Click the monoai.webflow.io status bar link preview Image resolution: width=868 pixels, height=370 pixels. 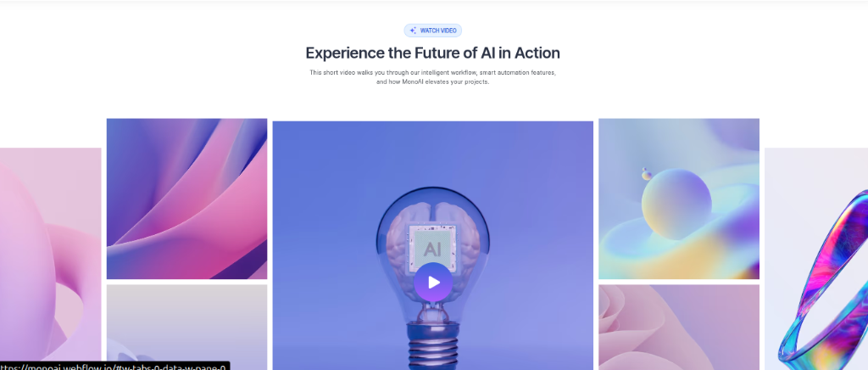click(x=114, y=366)
